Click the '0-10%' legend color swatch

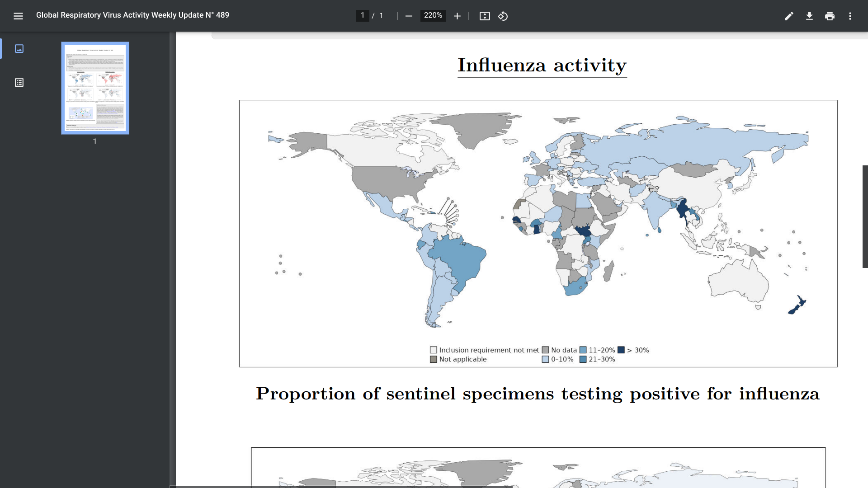(x=545, y=359)
